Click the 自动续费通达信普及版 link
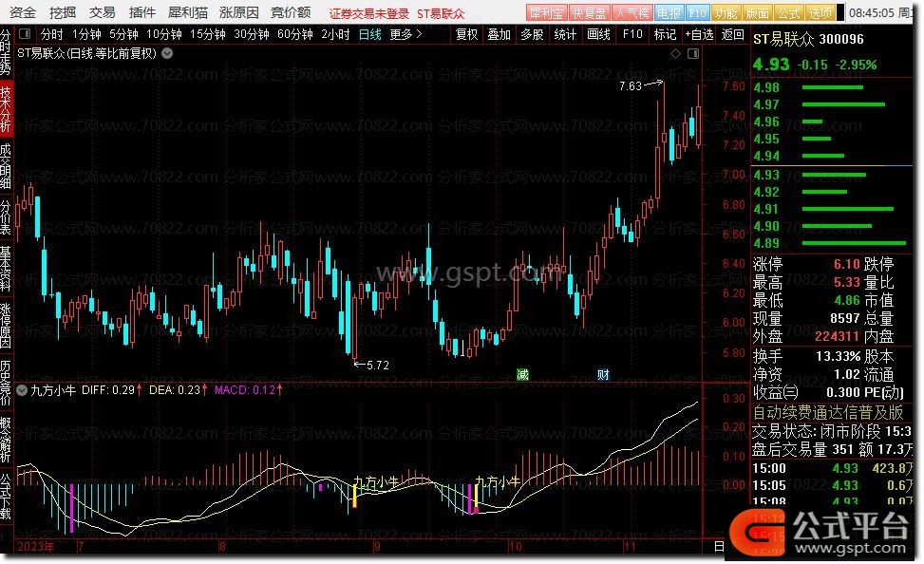The image size is (924, 564). click(x=828, y=412)
